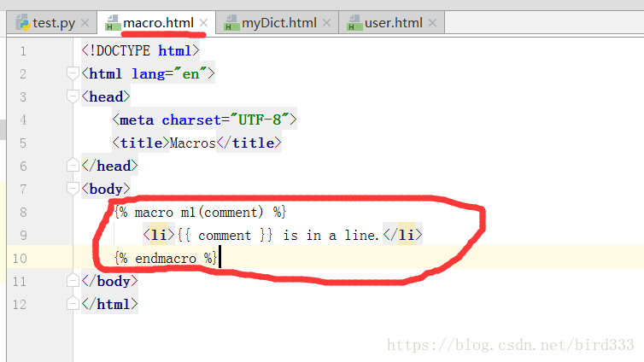Collapse the html tag fold on line 2
The height and width of the screenshot is (362, 644).
[73, 74]
